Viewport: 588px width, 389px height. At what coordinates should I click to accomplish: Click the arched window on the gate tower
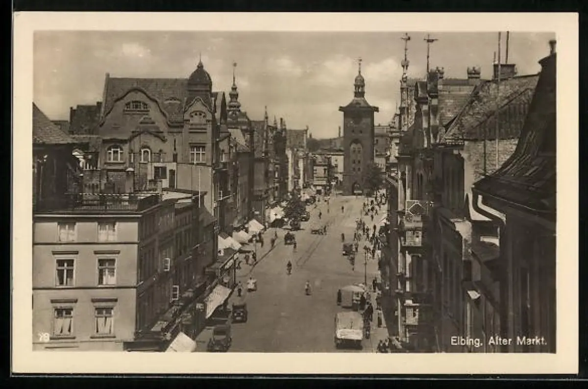click(x=356, y=149)
